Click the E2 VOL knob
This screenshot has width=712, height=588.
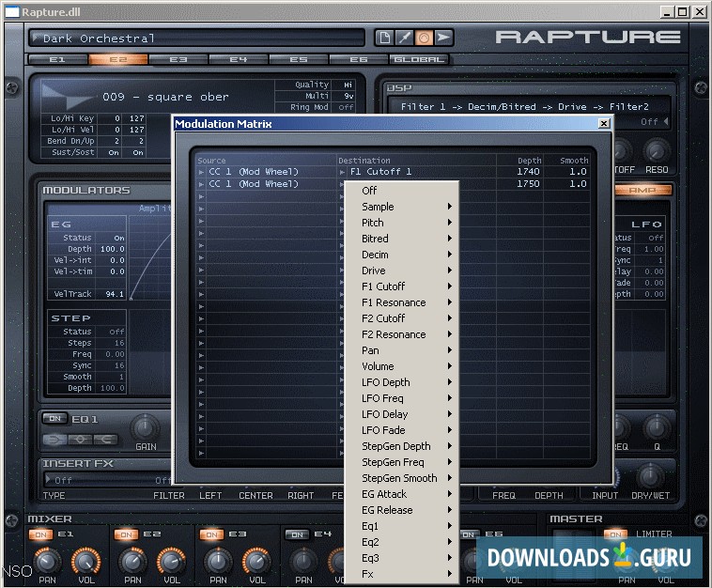pos(171,561)
